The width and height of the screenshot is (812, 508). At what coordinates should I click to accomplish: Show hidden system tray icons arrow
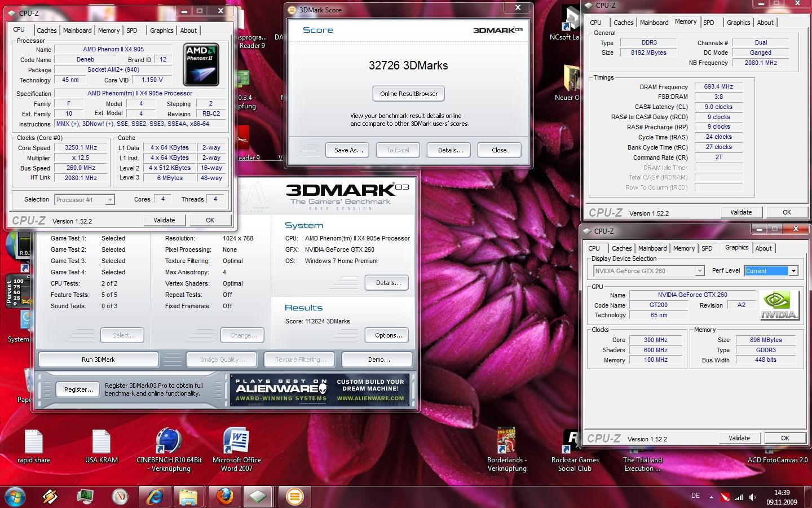(710, 497)
